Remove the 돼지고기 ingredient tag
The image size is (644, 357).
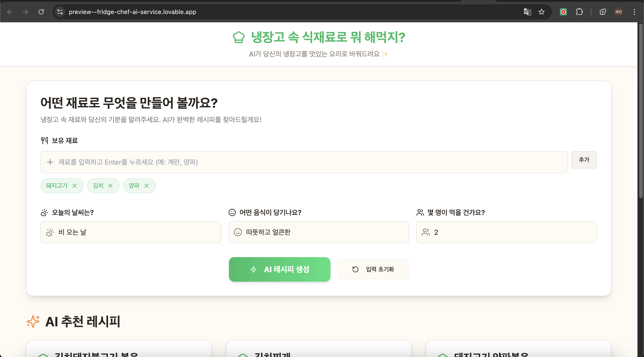(x=74, y=186)
